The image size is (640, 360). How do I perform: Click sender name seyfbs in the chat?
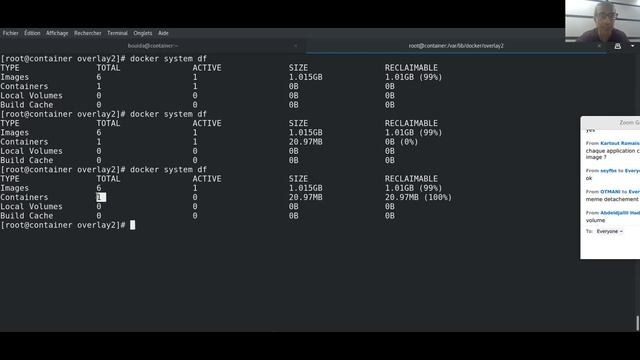608,171
